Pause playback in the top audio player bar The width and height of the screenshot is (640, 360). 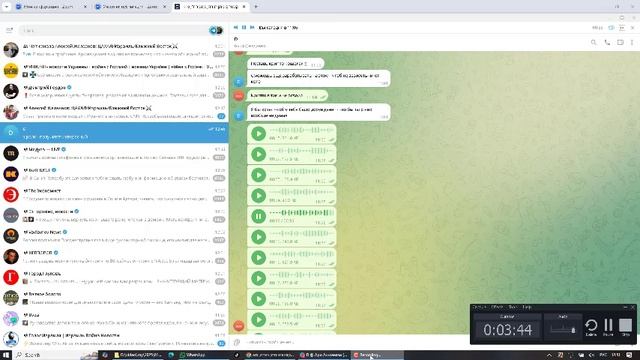pyautogui.click(x=244, y=27)
